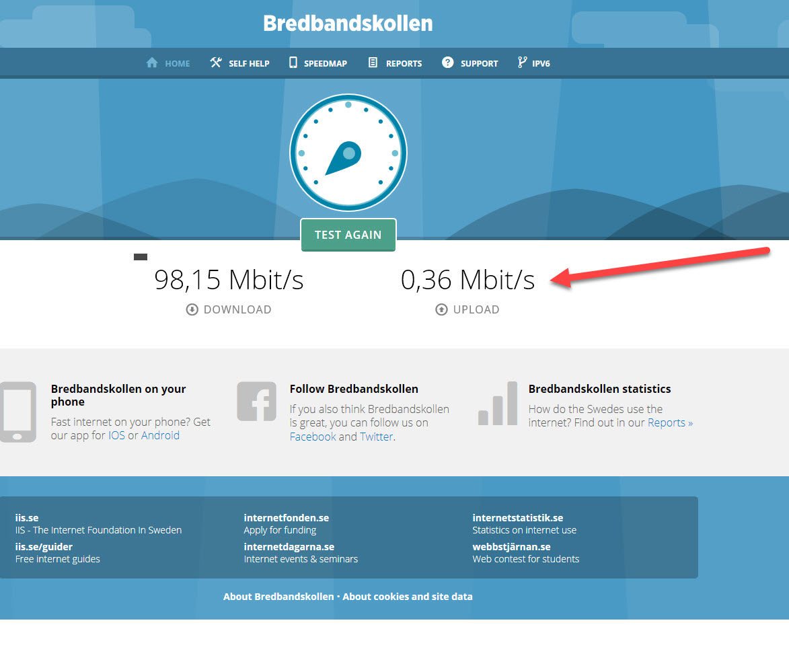Click the Speedmap phone icon
Viewport: 789px width, 672px height.
tap(293, 63)
